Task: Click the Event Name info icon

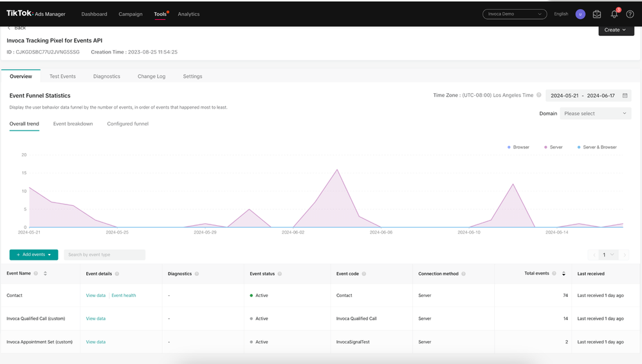Action: [36, 273]
